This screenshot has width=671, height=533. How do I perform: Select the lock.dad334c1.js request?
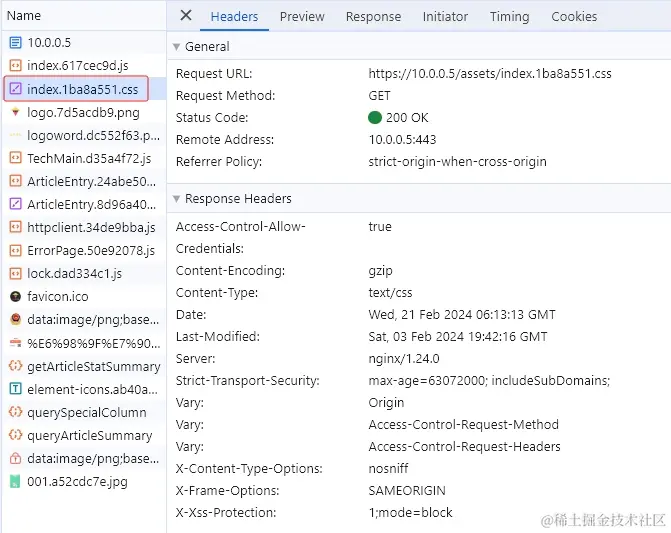84,273
